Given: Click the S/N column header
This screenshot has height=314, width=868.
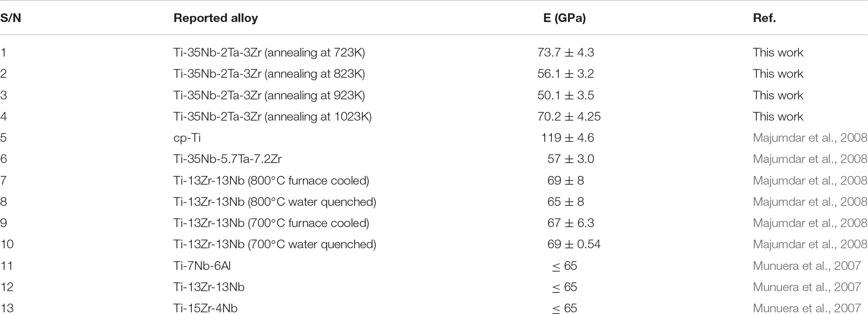Looking at the screenshot, I should 10,18.
